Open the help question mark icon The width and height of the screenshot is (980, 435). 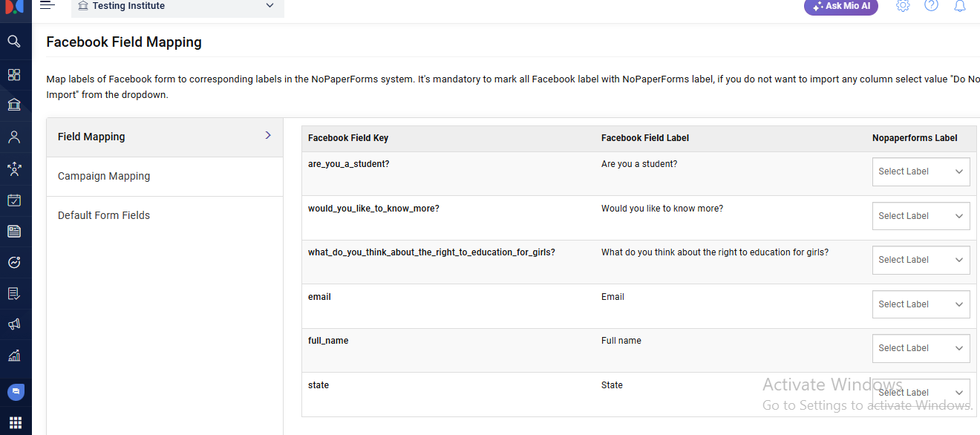[931, 6]
